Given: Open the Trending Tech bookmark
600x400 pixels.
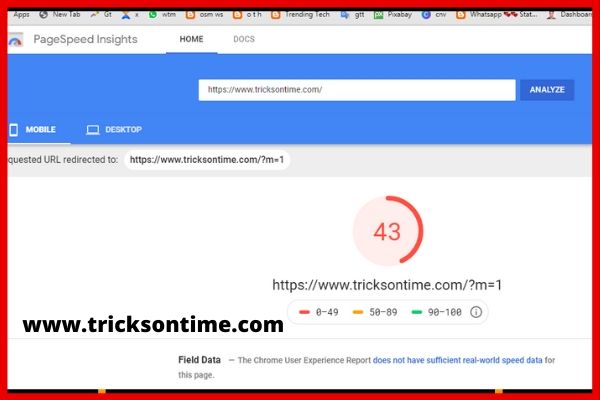Looking at the screenshot, I should click(x=300, y=15).
